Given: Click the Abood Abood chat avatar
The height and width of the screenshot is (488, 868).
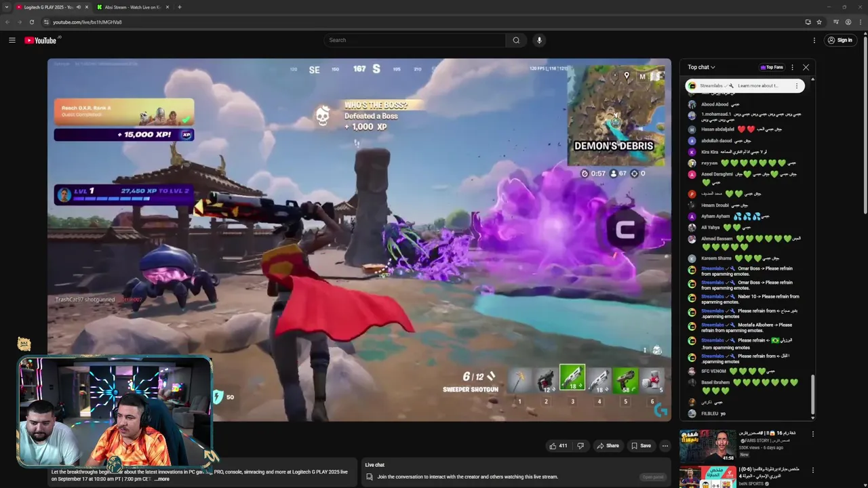Looking at the screenshot, I should coord(692,104).
